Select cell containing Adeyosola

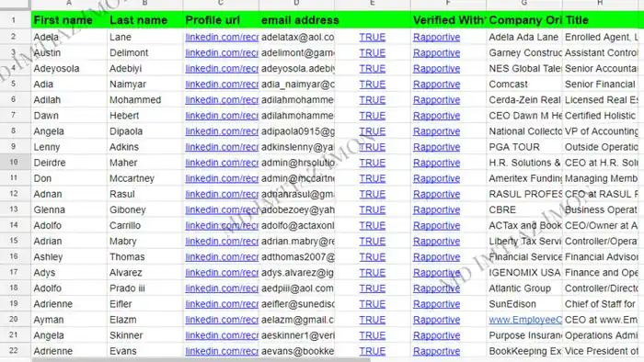click(69, 69)
